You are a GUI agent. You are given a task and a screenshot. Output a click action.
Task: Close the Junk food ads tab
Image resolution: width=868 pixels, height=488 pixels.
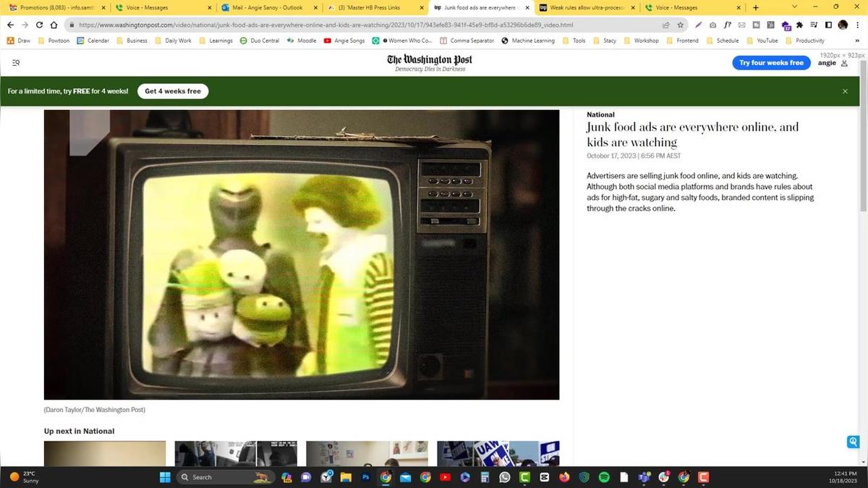click(x=527, y=7)
